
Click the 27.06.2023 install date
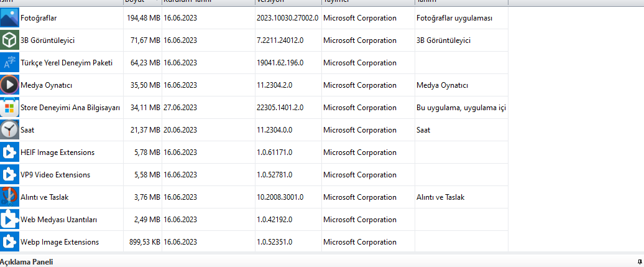(180, 108)
